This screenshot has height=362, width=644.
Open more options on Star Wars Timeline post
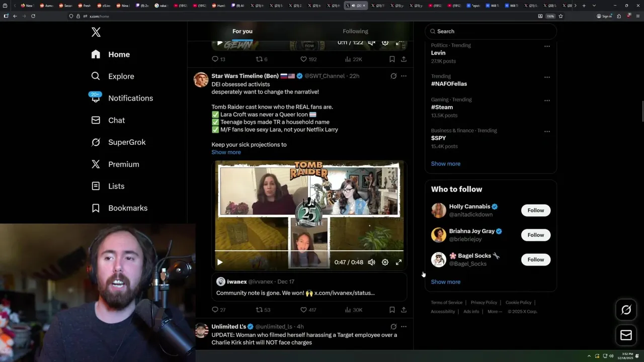[x=404, y=76]
